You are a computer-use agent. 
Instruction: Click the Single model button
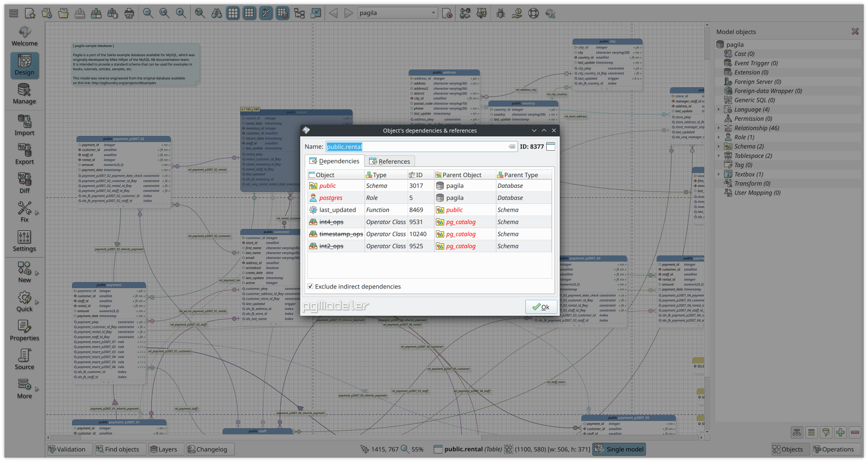pyautogui.click(x=619, y=449)
